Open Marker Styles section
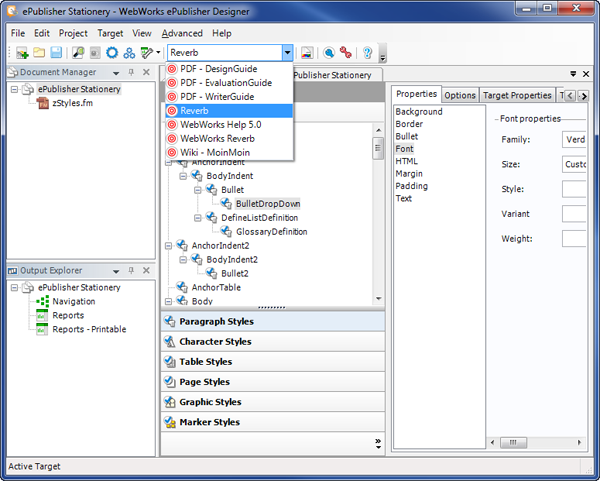 pyautogui.click(x=272, y=422)
